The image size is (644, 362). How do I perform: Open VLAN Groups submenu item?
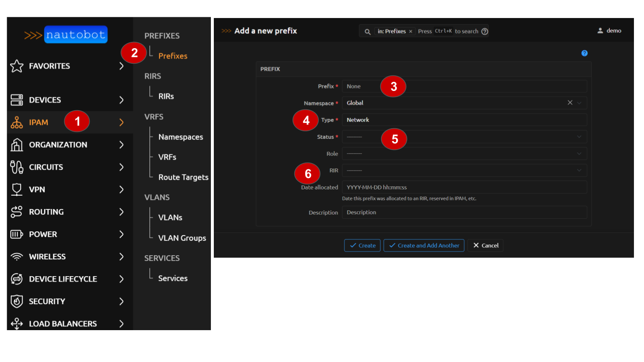click(182, 238)
